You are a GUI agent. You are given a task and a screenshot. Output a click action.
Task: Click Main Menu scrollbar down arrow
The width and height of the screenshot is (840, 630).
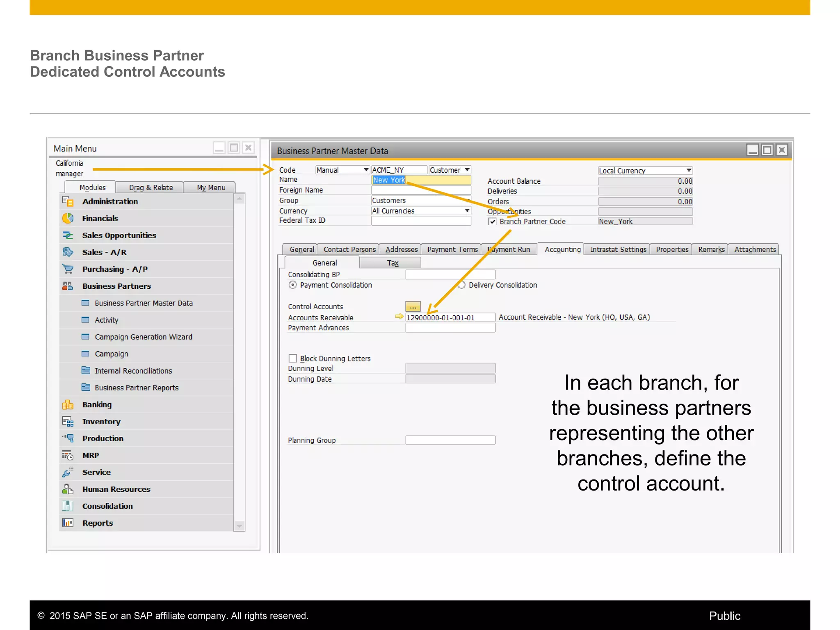click(239, 526)
